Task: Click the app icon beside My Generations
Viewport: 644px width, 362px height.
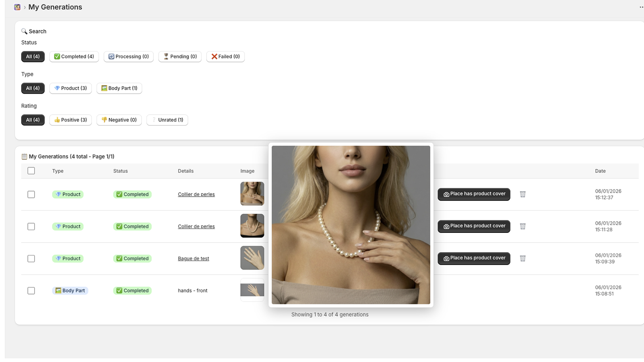Action: coord(17,7)
